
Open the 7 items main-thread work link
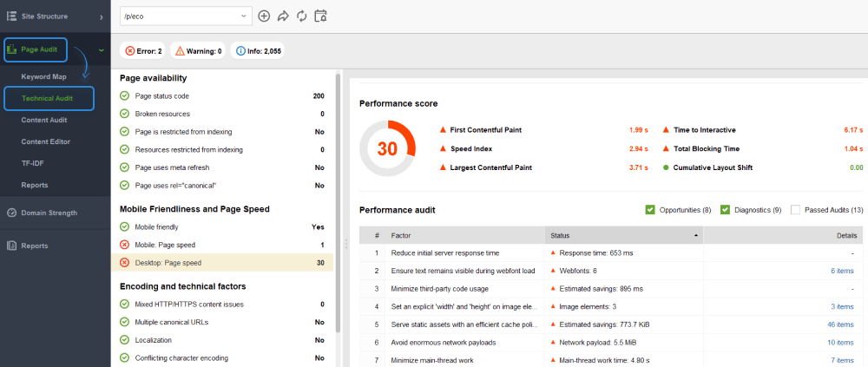point(842,360)
